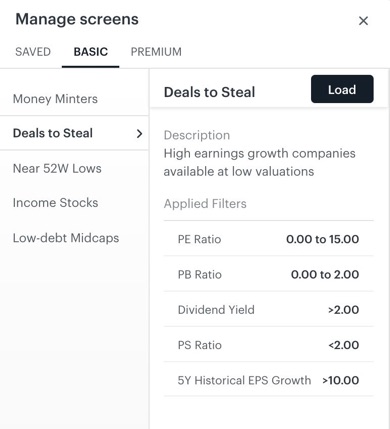Select the Income Stocks screen
The image size is (390, 429).
[74, 203]
